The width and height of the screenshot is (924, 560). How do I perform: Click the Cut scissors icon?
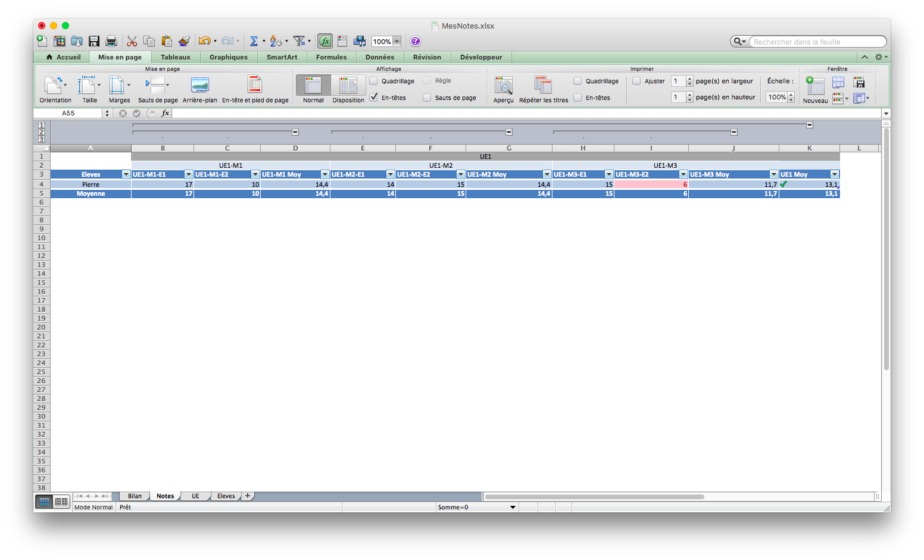tap(132, 41)
